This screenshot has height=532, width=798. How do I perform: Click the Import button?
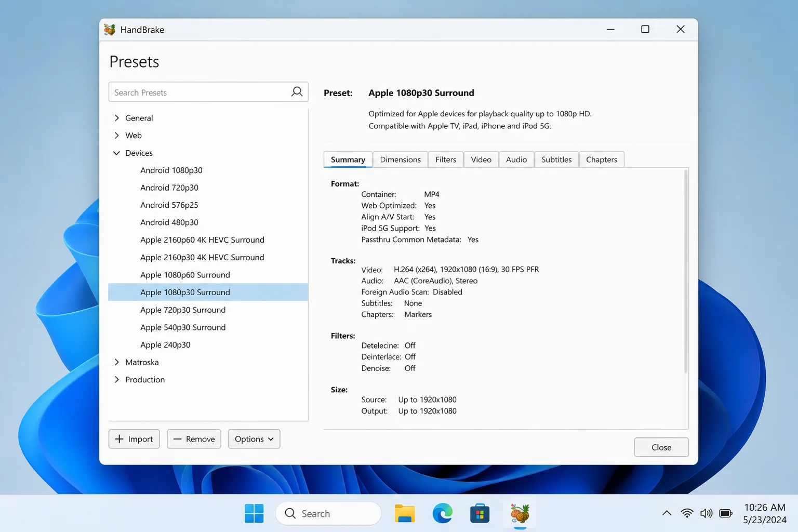[x=134, y=439]
